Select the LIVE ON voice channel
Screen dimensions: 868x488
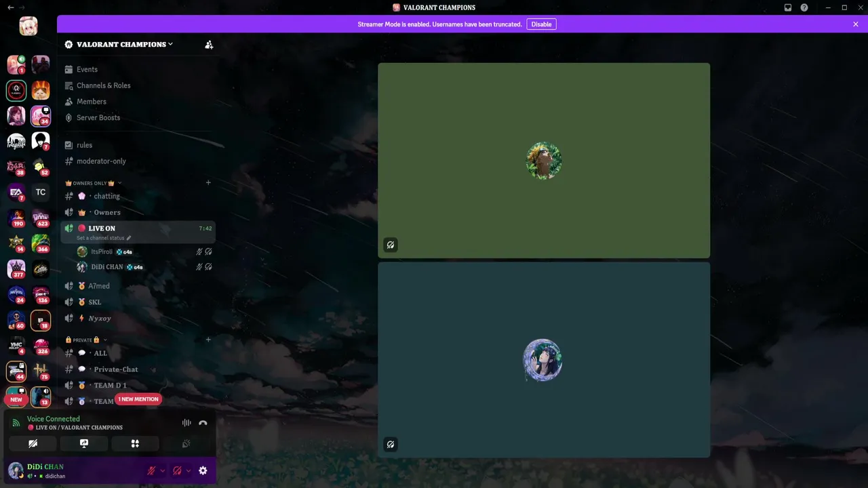coord(138,232)
